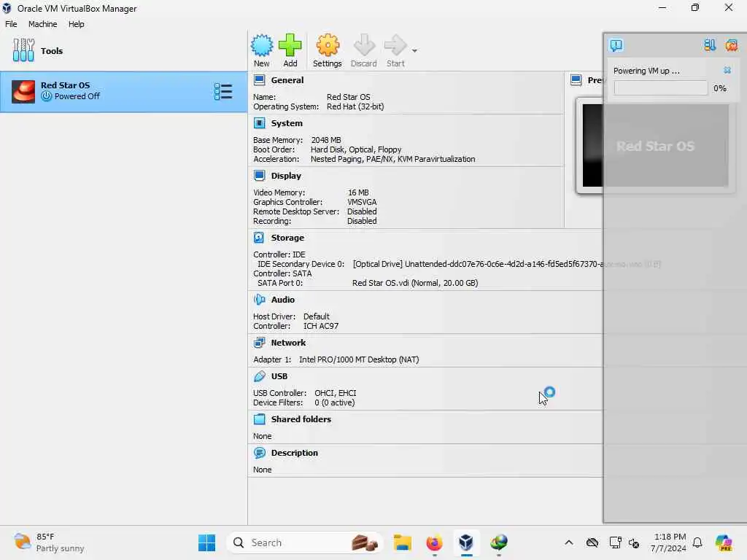Open Red Star OS machine menu list icon
The width and height of the screenshot is (747, 560).
point(223,91)
